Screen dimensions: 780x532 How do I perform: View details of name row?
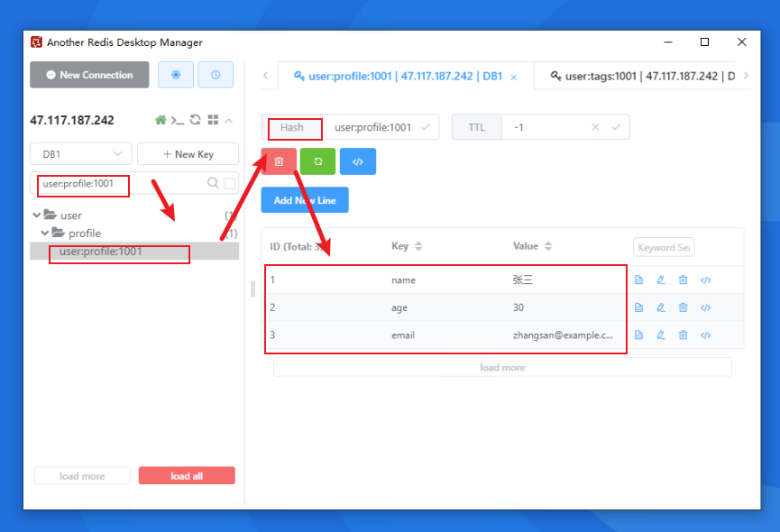tap(638, 280)
